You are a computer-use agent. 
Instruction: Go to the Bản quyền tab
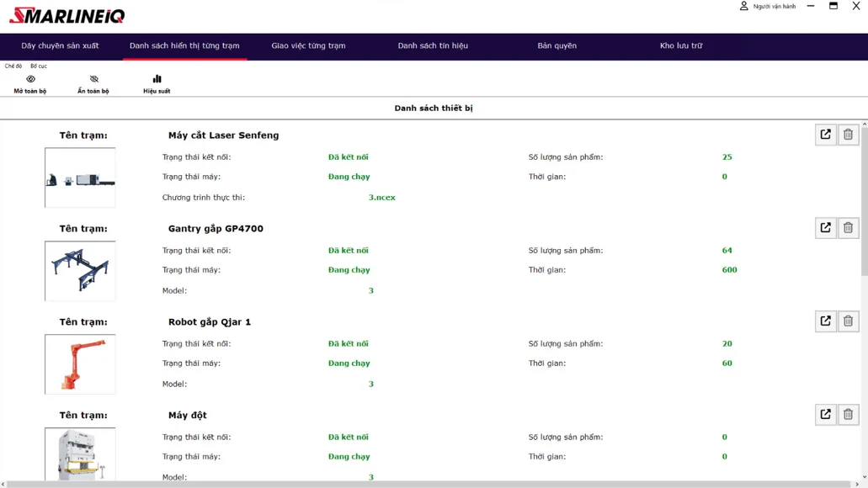click(x=556, y=46)
